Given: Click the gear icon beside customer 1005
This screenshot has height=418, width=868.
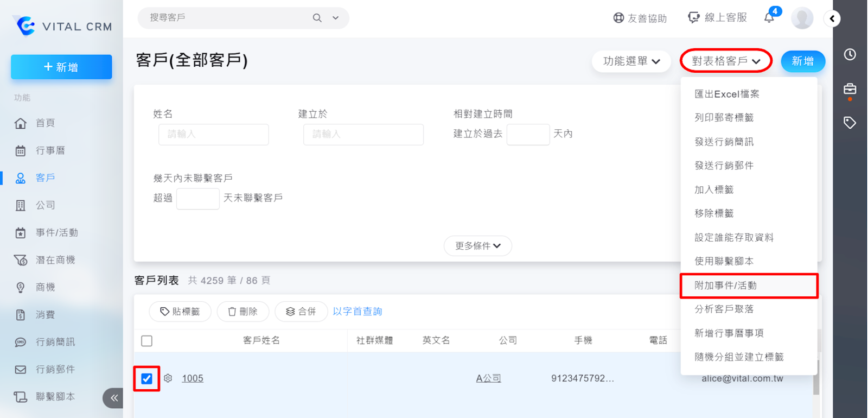Looking at the screenshot, I should (x=168, y=378).
